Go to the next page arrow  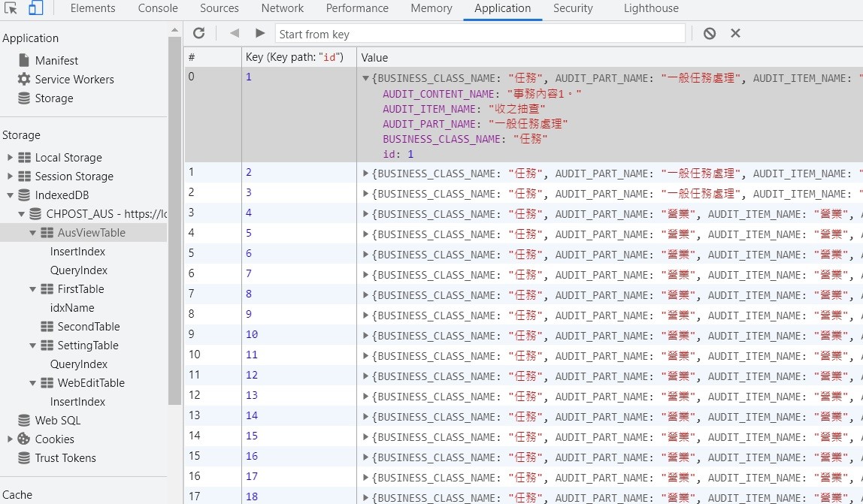260,33
